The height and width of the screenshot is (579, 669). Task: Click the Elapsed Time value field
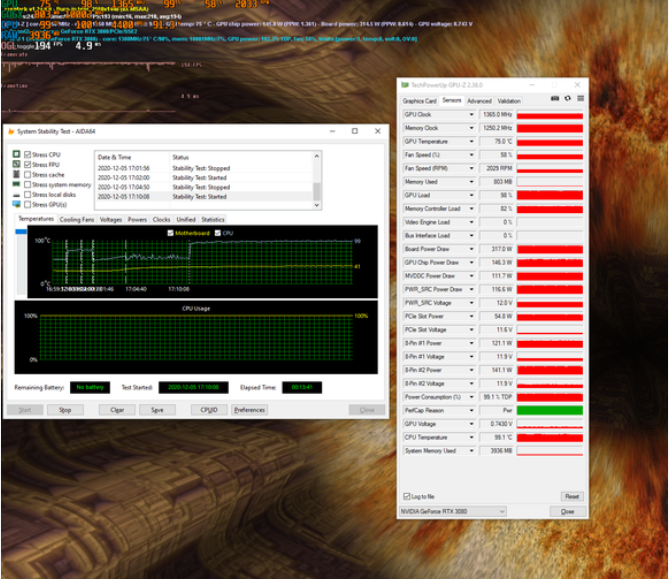(302, 387)
